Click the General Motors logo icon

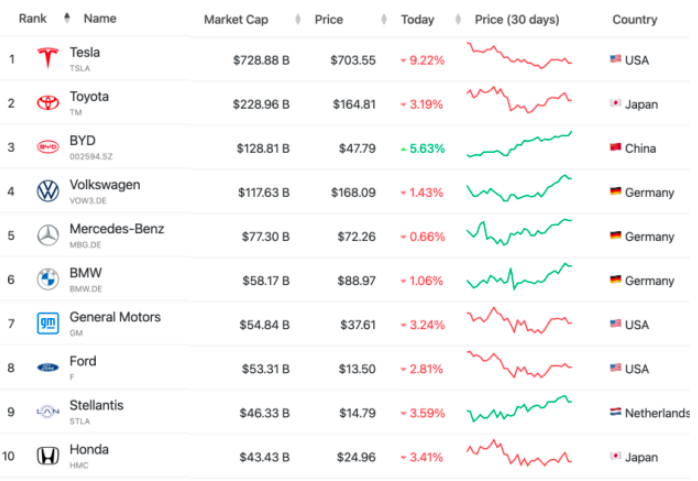[x=47, y=324]
